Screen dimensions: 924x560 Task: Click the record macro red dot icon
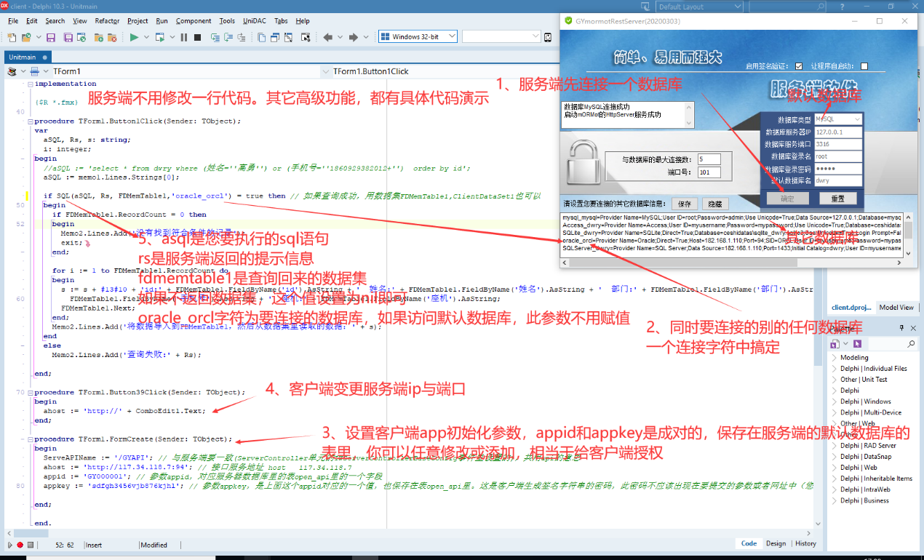pos(20,544)
